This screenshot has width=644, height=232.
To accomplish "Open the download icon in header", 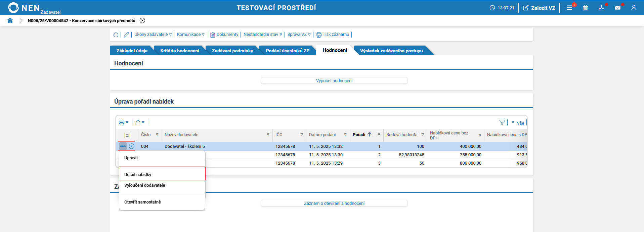I will coord(601,8).
